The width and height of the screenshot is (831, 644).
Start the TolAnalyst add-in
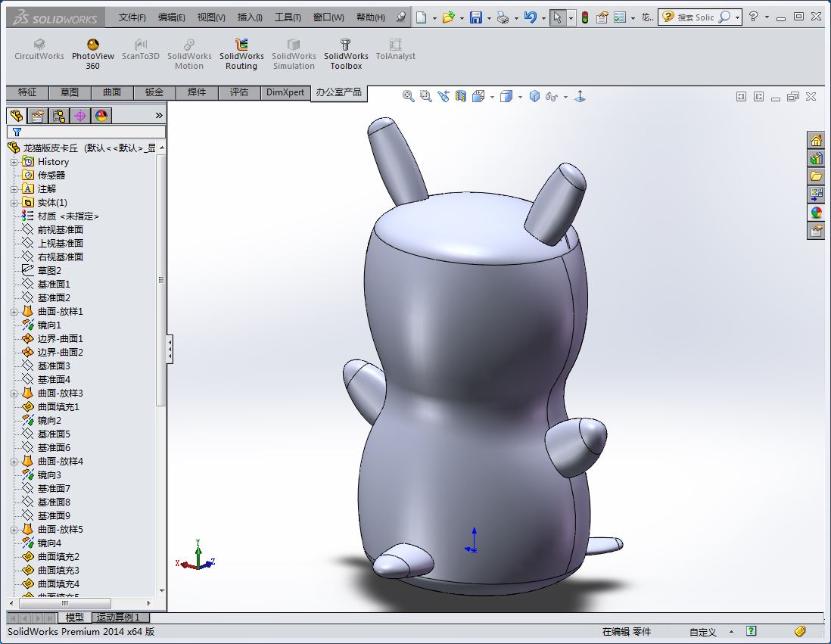[395, 50]
